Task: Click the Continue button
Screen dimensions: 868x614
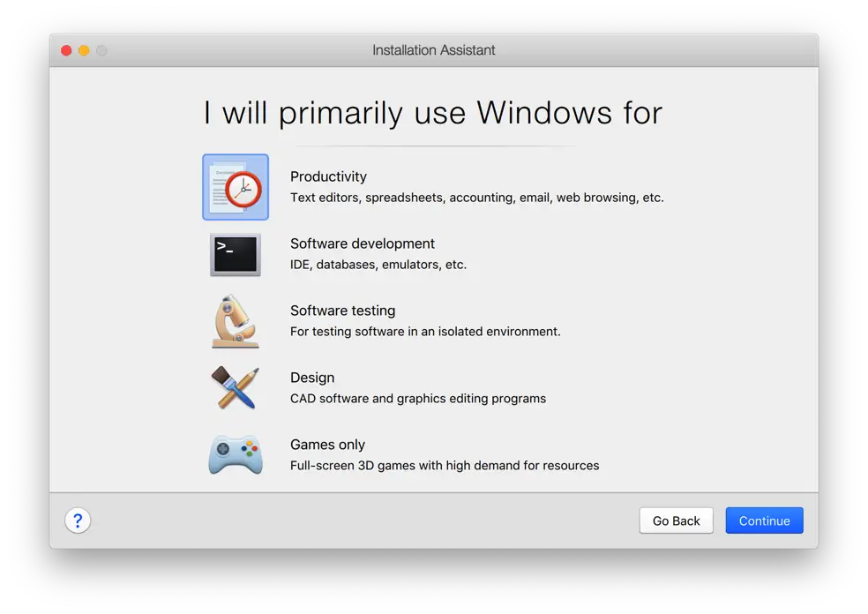Action: (x=764, y=520)
